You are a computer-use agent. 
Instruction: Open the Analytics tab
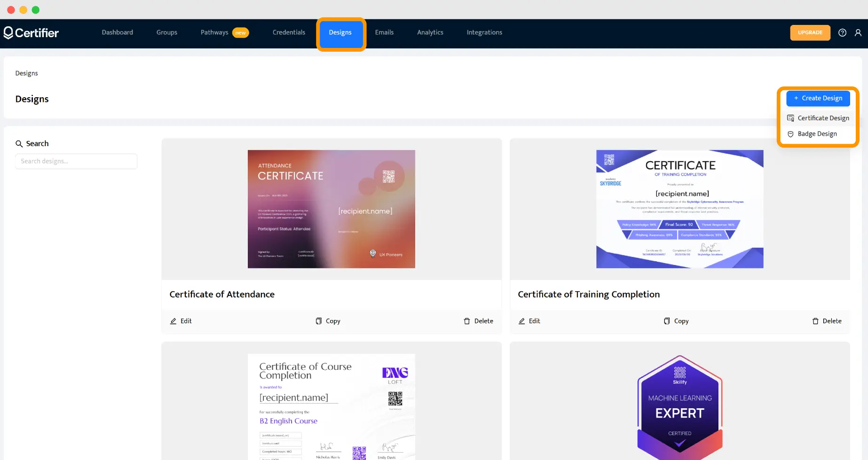coord(430,32)
